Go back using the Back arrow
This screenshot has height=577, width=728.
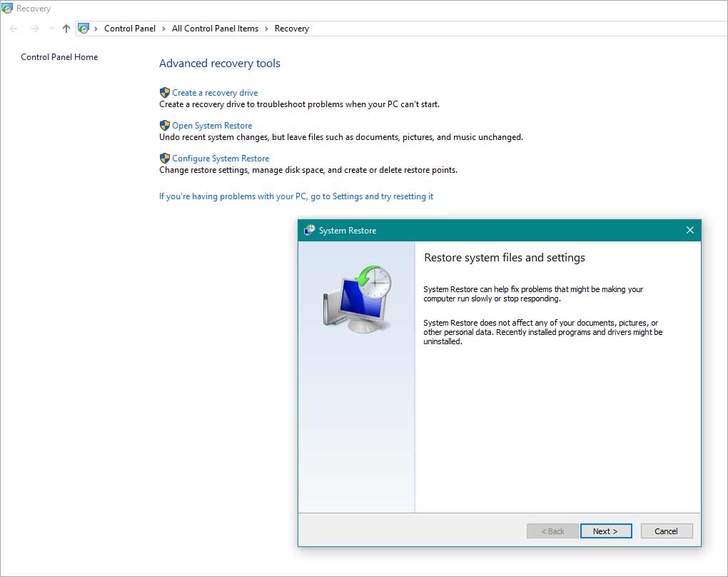point(14,29)
